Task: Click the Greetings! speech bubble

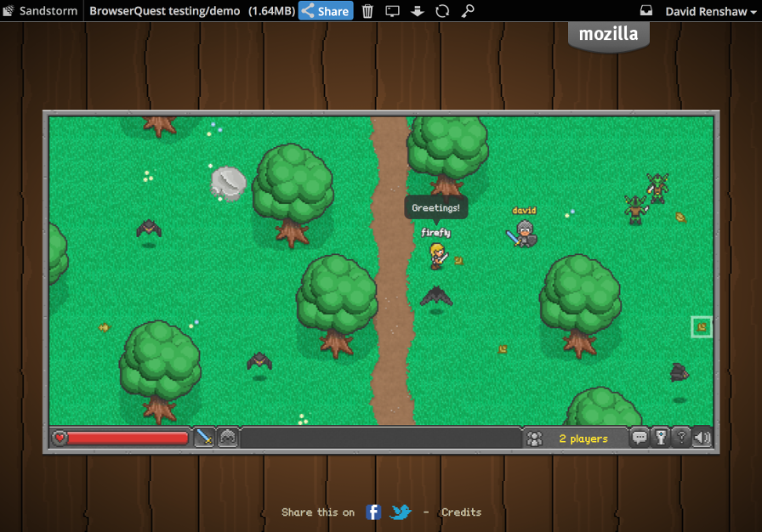Action: [x=436, y=207]
